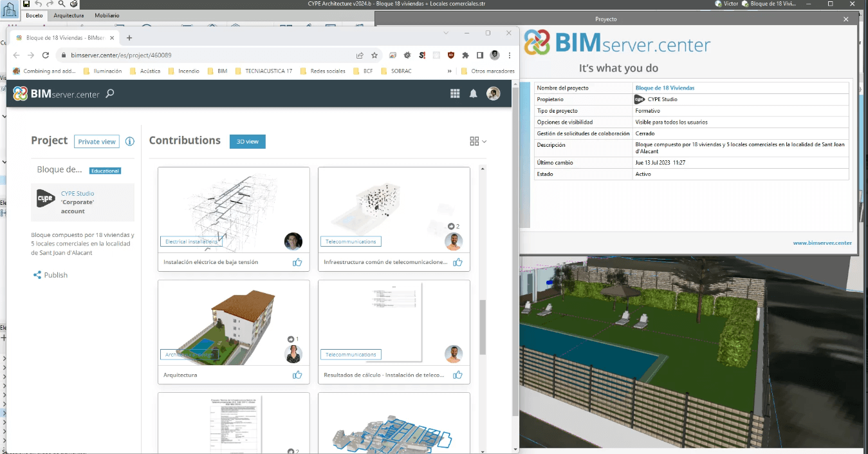This screenshot has width=868, height=454.
Task: Open the Chrome tab search dropdown arrow
Action: coord(447,33)
